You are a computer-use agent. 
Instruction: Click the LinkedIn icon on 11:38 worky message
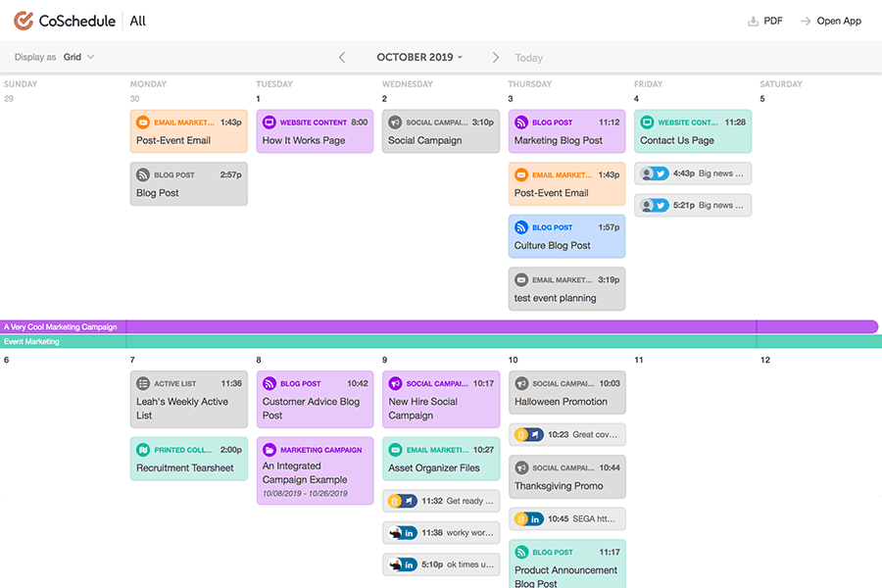click(411, 533)
